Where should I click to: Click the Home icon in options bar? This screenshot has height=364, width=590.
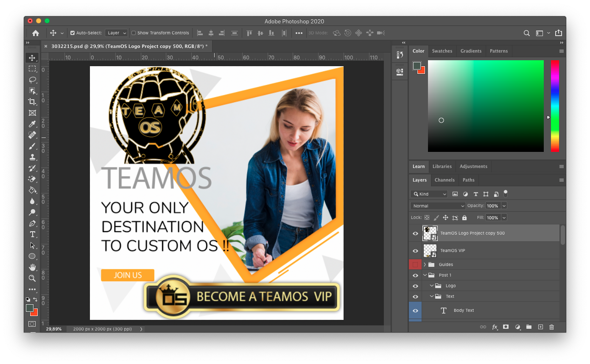click(36, 33)
